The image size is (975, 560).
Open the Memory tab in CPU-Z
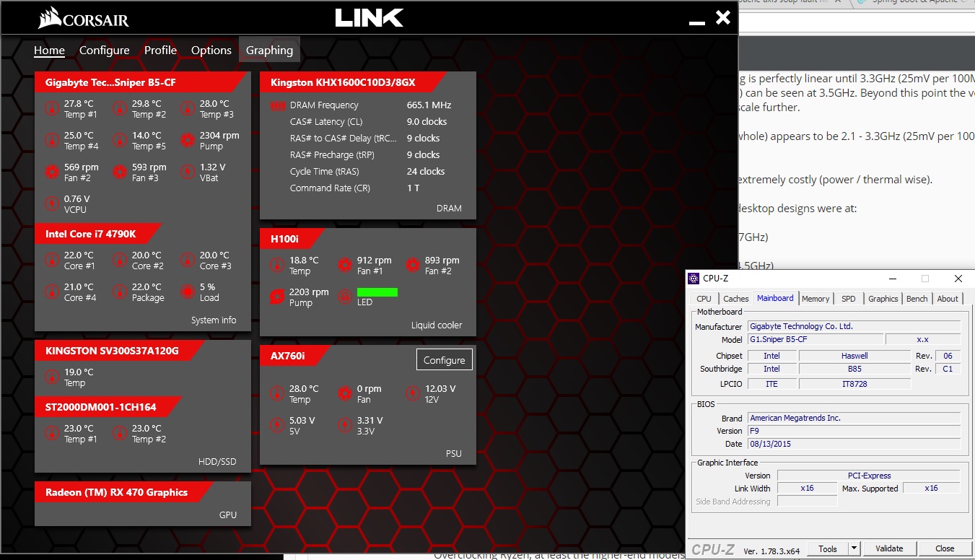click(x=816, y=299)
